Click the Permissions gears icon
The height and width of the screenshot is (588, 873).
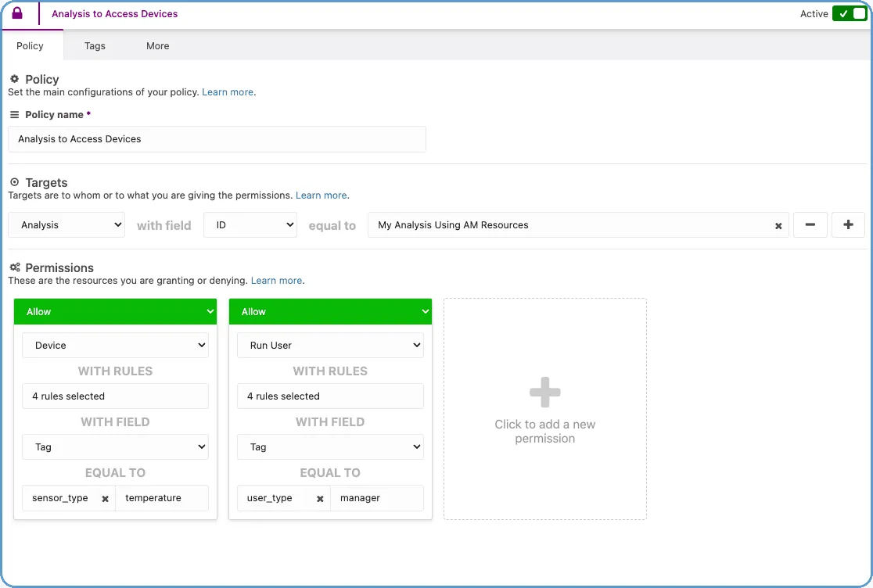coord(15,267)
